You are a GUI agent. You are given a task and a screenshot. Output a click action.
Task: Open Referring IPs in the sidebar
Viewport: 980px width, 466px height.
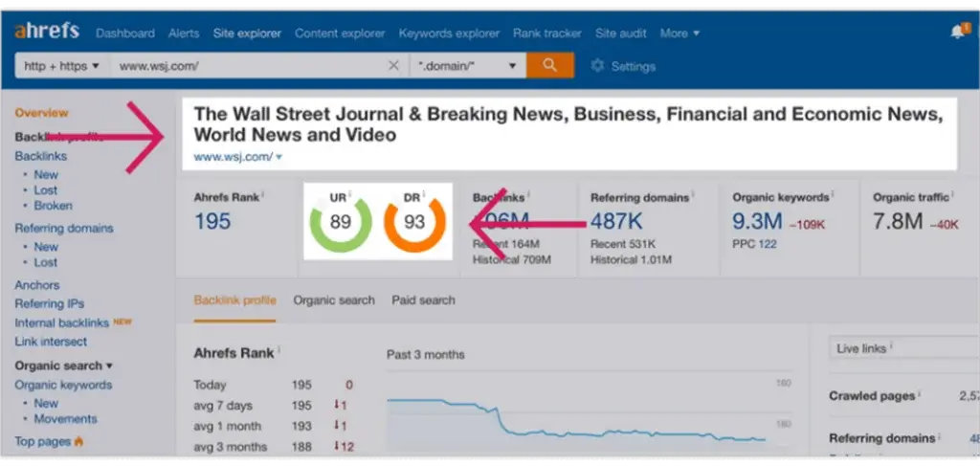[50, 303]
